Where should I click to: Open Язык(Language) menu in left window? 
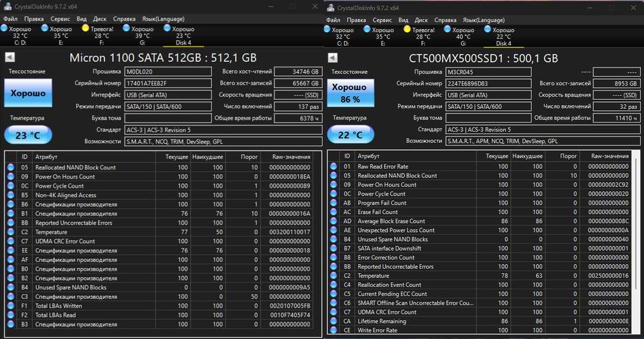click(163, 19)
